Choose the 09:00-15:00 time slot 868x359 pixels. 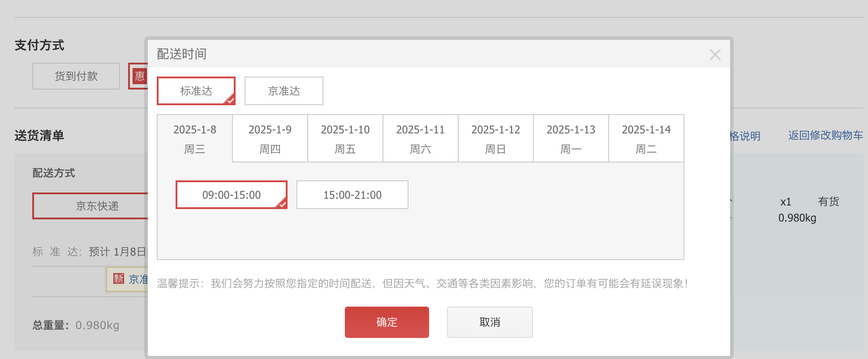[x=232, y=195]
